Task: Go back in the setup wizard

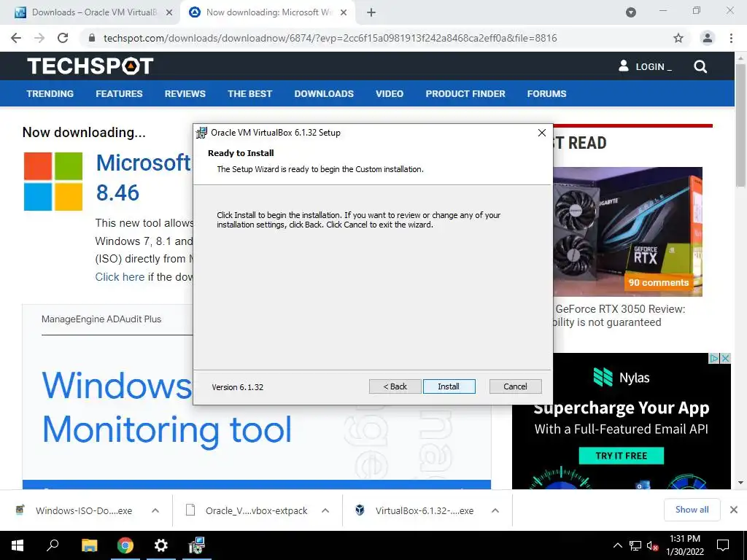Action: (x=395, y=386)
